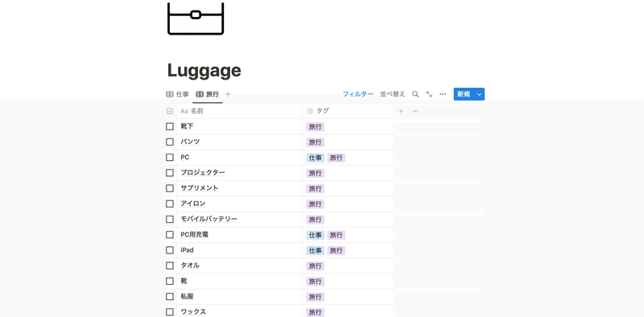Click the checkbox column header icon
This screenshot has height=317, width=644.
coord(170,111)
